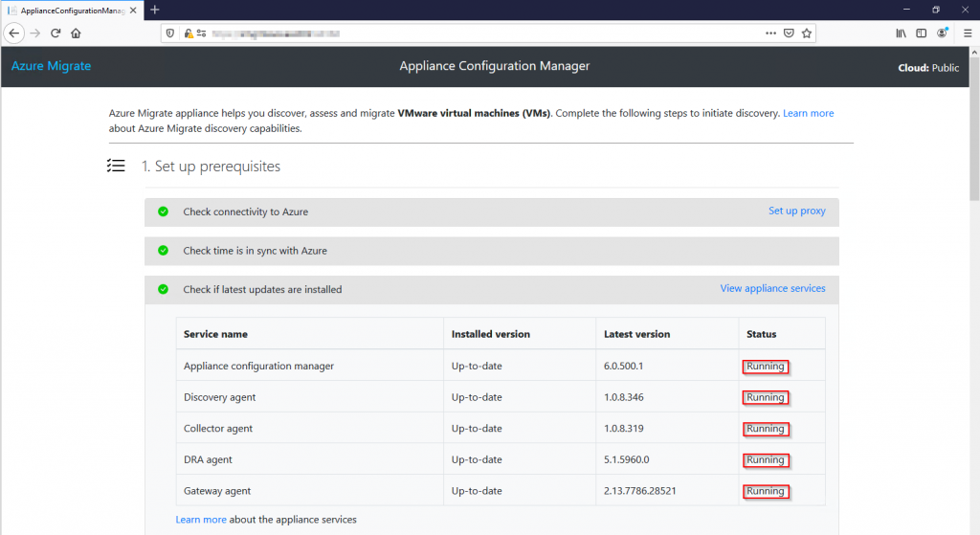980x535 pixels.
Task: Click the browser forward arrow
Action: pyautogui.click(x=35, y=33)
